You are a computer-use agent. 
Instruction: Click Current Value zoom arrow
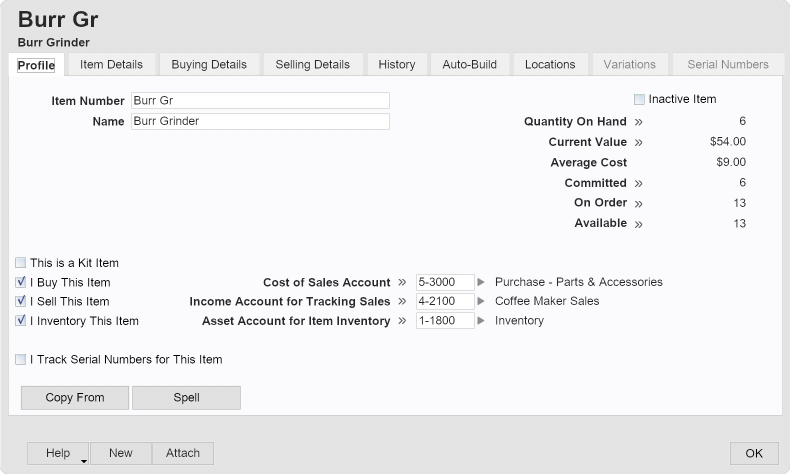638,142
